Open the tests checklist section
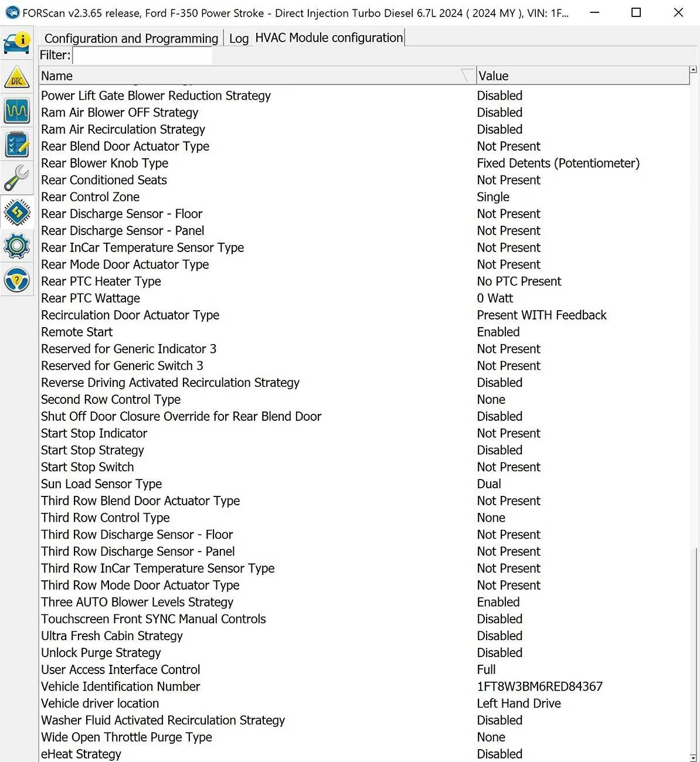700x762 pixels. point(17,144)
